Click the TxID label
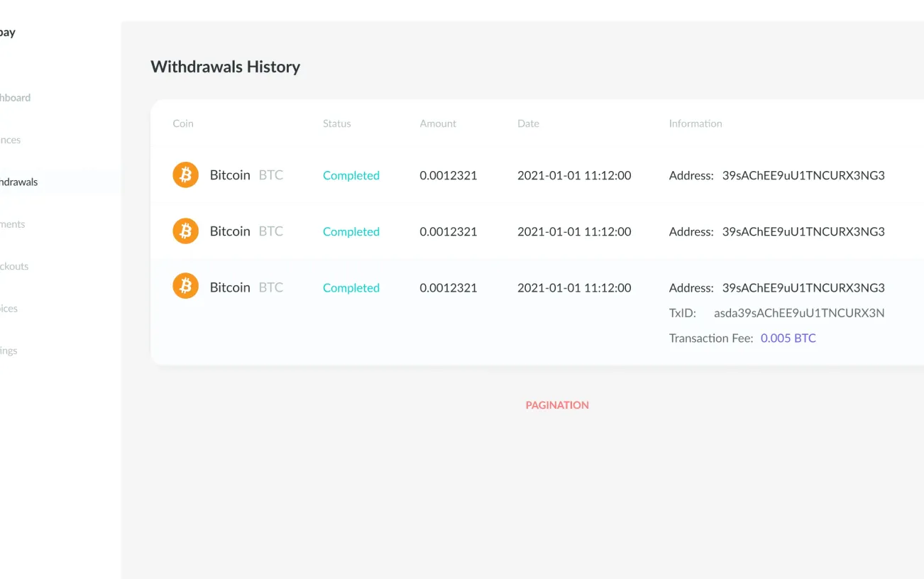Image resolution: width=924 pixels, height=579 pixels. (x=683, y=313)
